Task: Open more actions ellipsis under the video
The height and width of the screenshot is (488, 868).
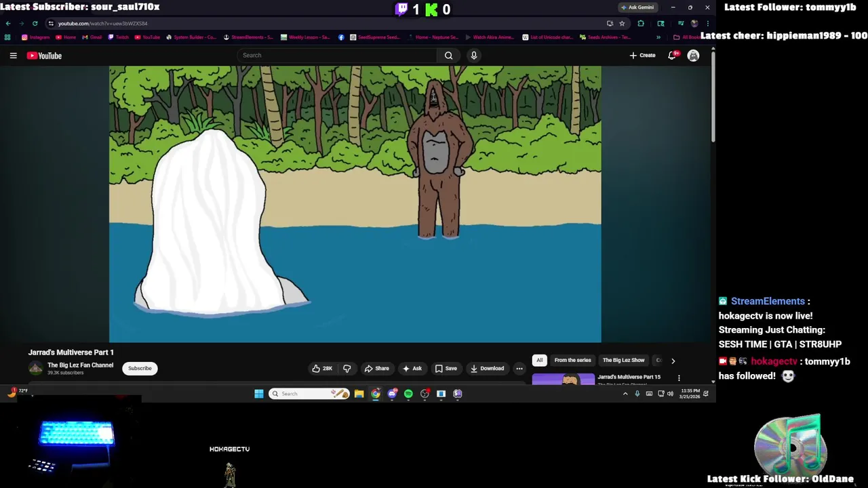Action: [519, 369]
